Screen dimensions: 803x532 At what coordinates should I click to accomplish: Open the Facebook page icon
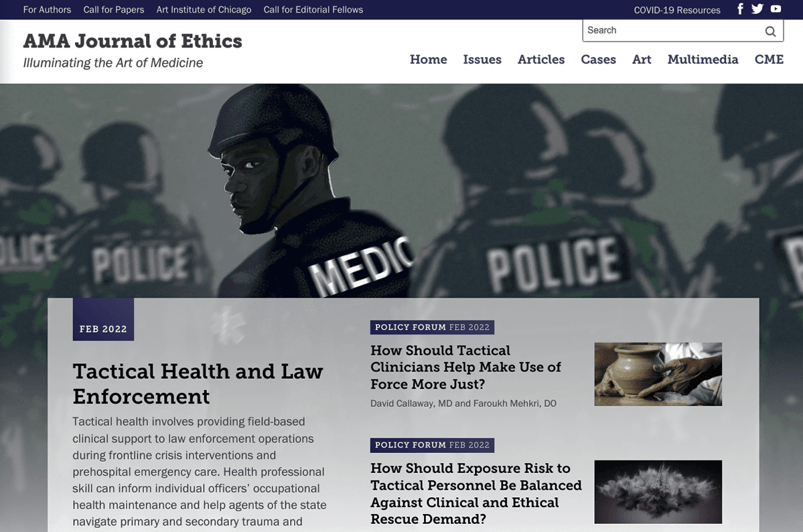pyautogui.click(x=740, y=9)
